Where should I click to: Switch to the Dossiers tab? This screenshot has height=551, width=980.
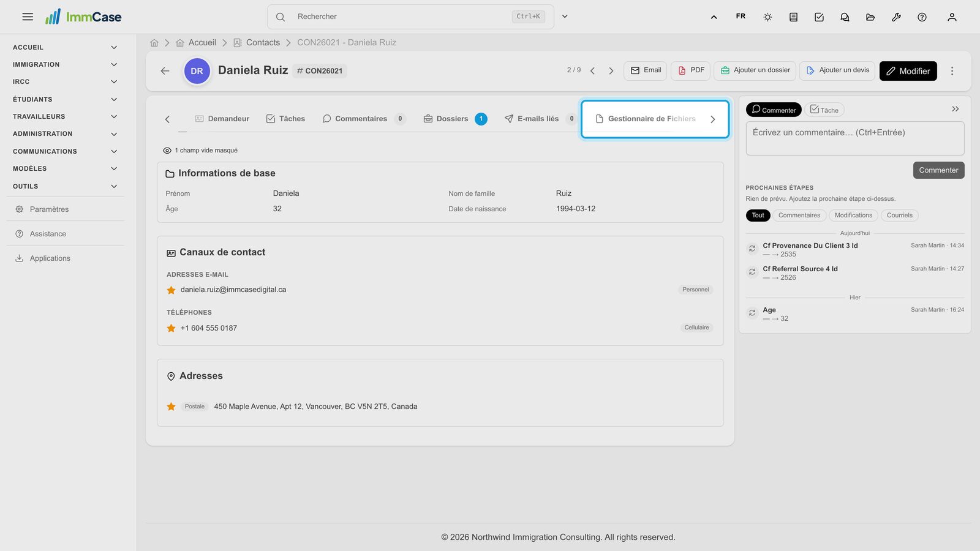pos(455,119)
